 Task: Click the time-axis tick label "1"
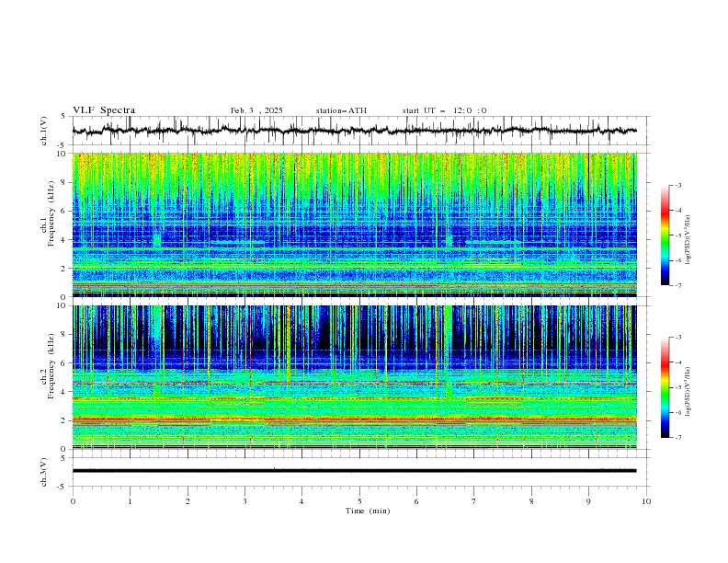pyautogui.click(x=130, y=501)
